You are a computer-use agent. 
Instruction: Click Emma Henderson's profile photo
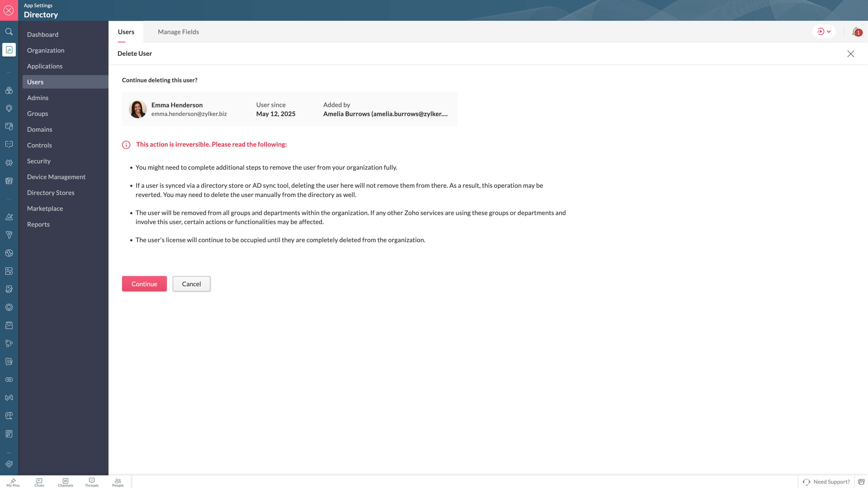[138, 109]
